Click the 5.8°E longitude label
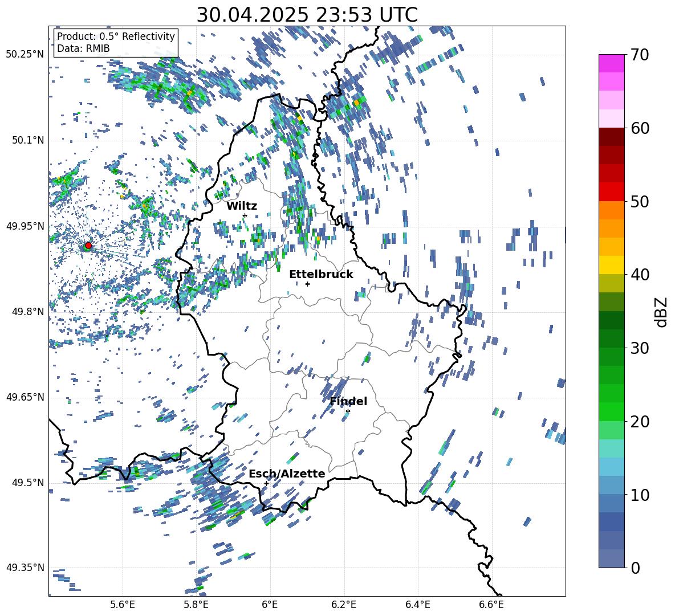Screen dimensions: 675x616 [x=196, y=605]
